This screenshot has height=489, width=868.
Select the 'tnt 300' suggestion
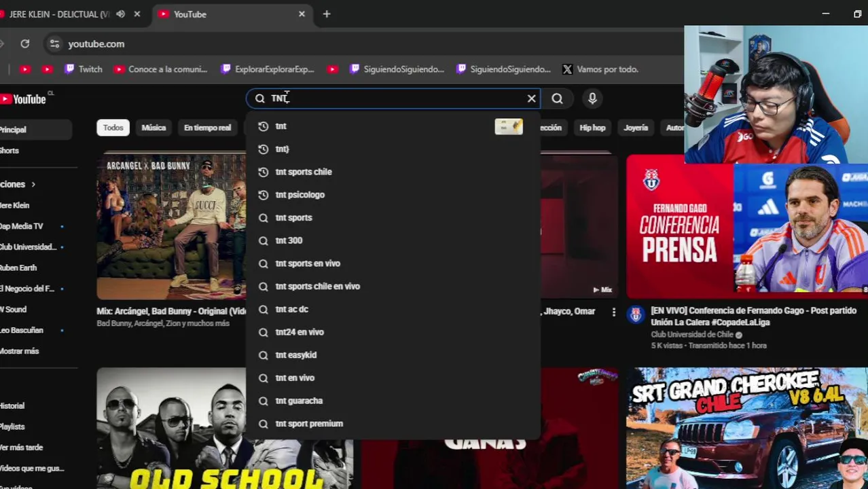(x=393, y=240)
